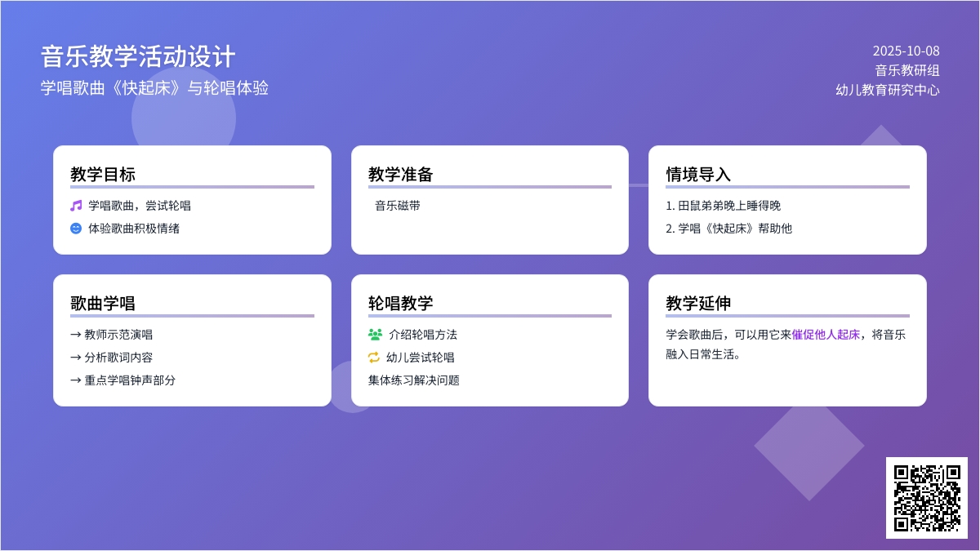Select the subtitle about 《快起床》

click(x=154, y=88)
